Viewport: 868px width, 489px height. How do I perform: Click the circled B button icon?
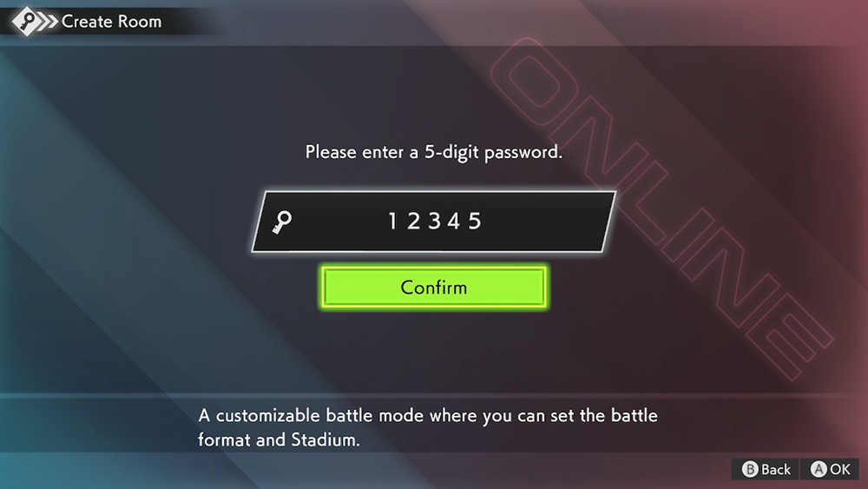pyautogui.click(x=750, y=469)
